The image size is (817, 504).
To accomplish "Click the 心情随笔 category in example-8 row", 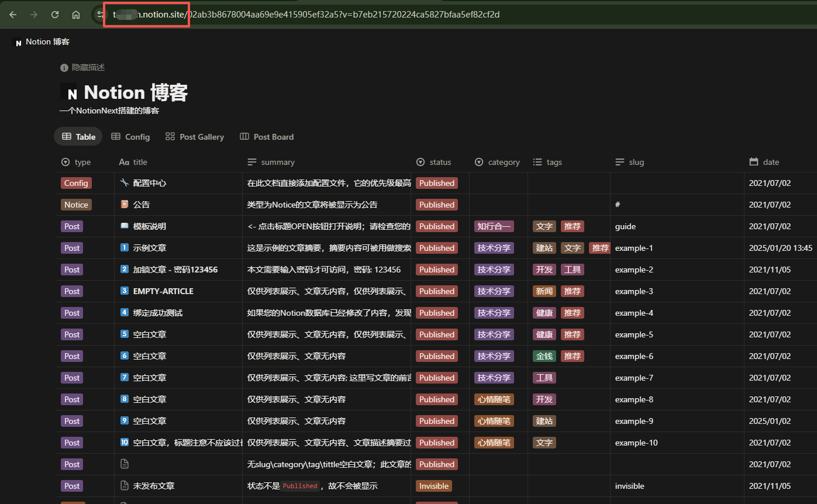I will (x=494, y=399).
